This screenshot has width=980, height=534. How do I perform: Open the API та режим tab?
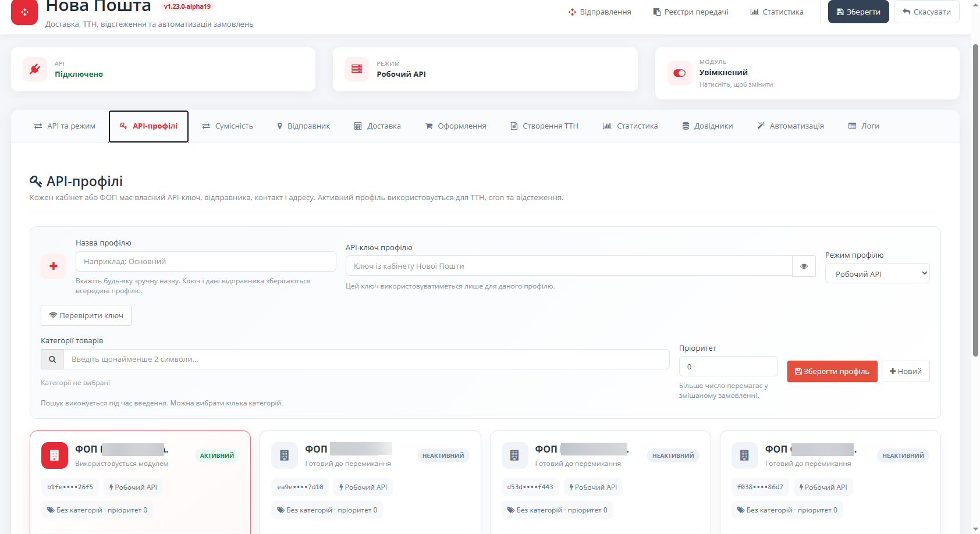pyautogui.click(x=65, y=126)
